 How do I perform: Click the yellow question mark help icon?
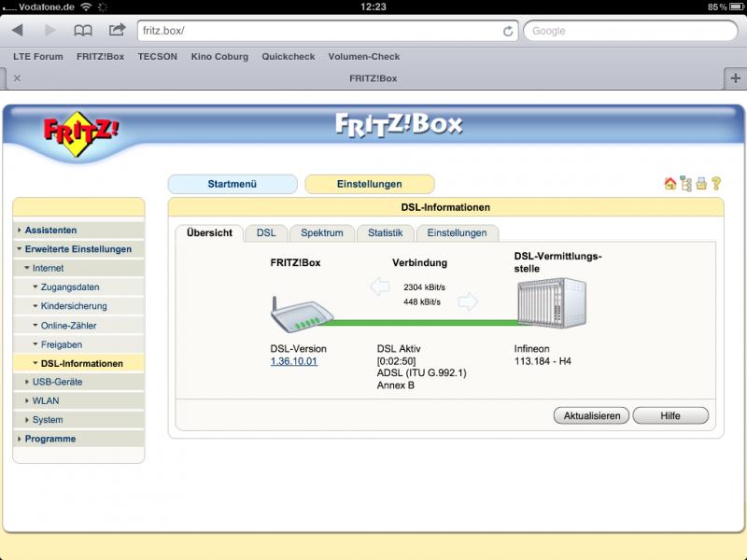(716, 183)
